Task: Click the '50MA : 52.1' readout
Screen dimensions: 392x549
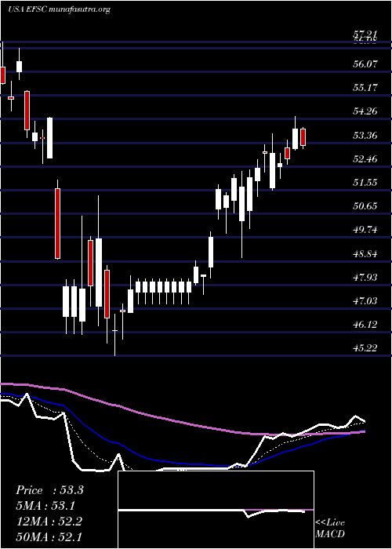Action: [x=49, y=536]
